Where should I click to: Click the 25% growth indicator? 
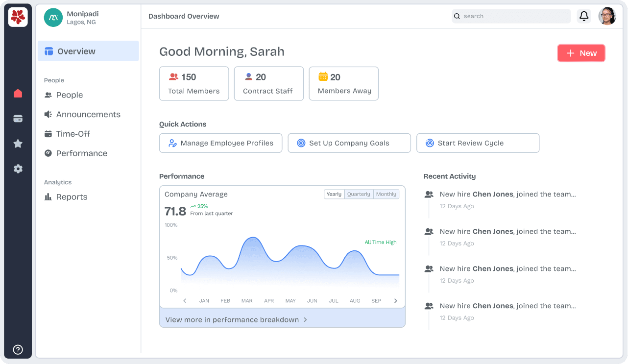pos(199,206)
